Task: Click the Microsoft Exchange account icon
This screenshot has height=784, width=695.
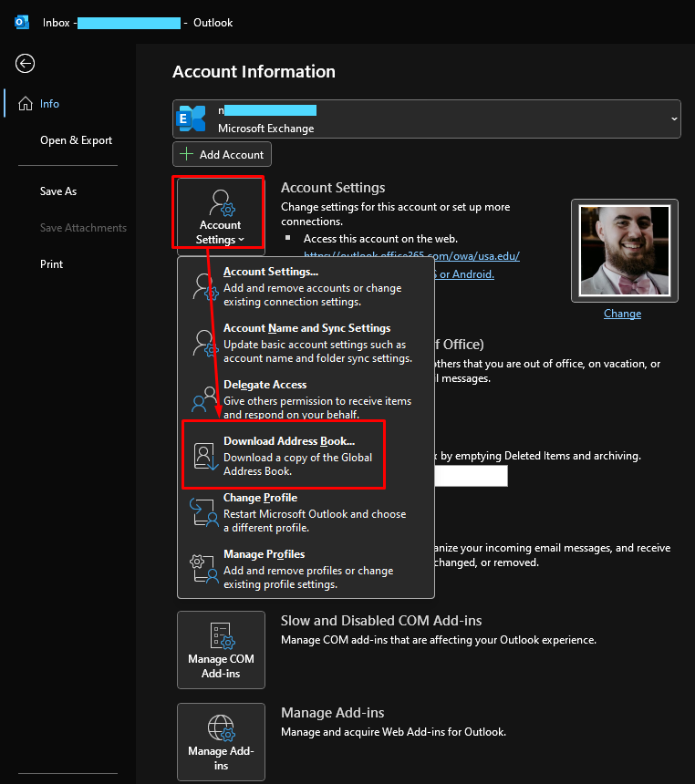Action: pyautogui.click(x=192, y=119)
